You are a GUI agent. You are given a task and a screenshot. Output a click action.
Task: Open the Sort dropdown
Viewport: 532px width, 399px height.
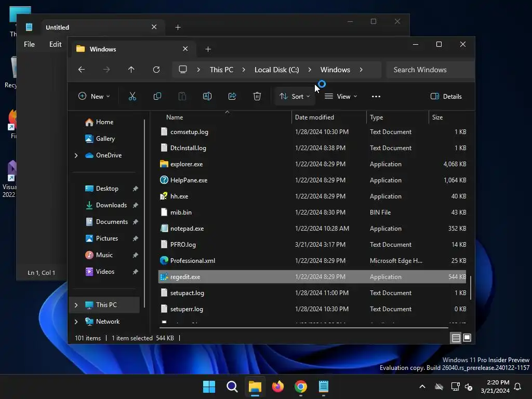pyautogui.click(x=295, y=96)
